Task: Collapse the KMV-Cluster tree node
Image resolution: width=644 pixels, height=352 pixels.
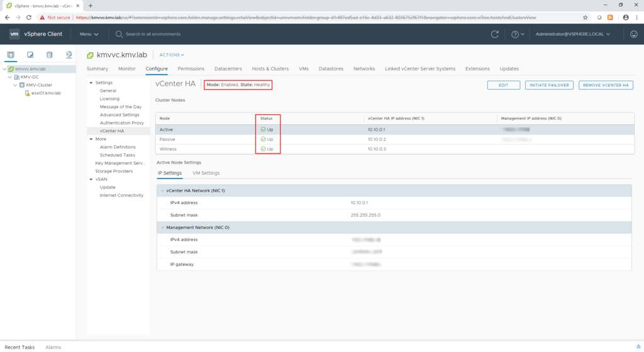Action: click(15, 85)
